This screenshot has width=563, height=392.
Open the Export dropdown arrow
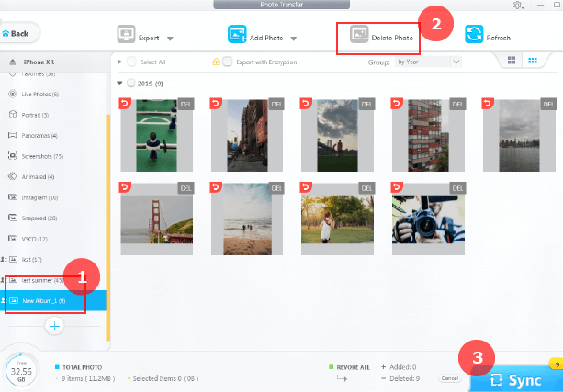[170, 39]
